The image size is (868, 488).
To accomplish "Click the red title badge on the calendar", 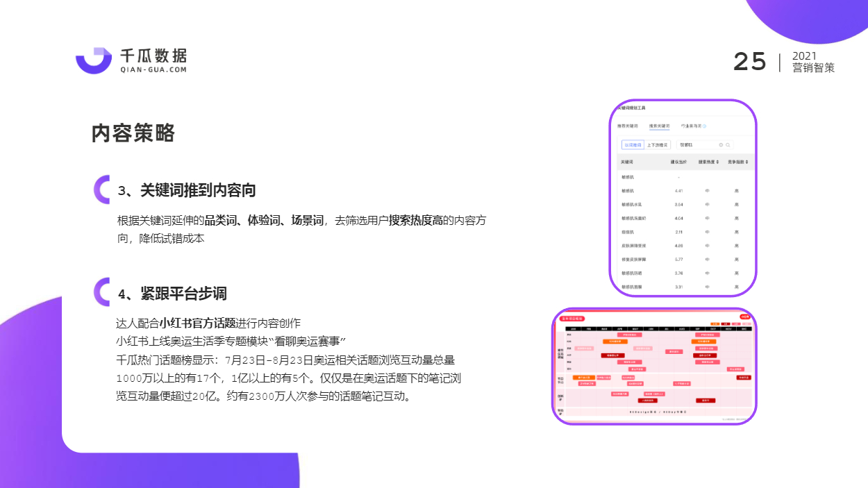I will [x=572, y=319].
